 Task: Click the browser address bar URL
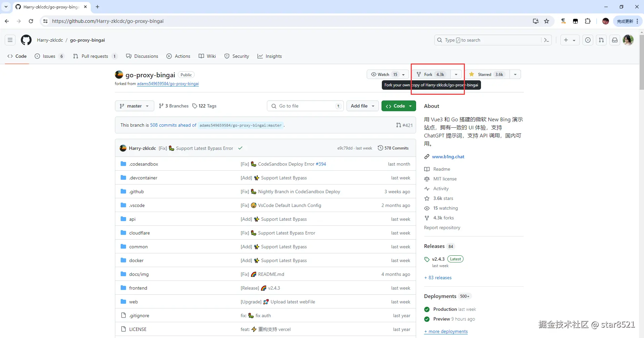[108, 21]
